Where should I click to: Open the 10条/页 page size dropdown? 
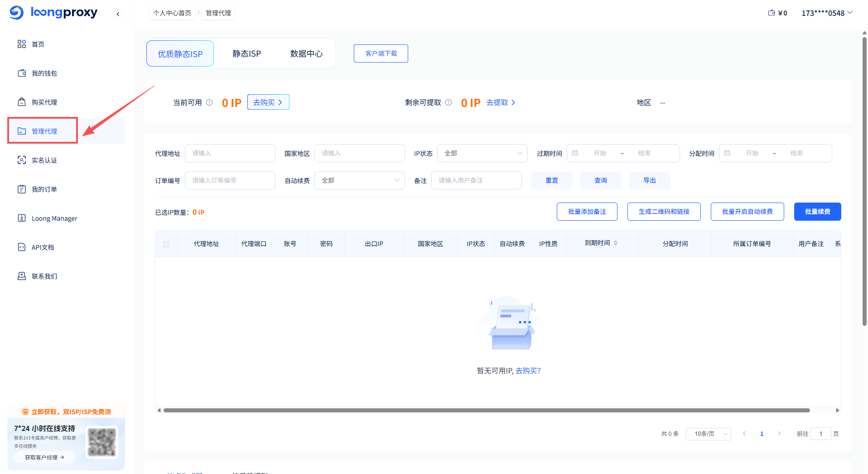pos(708,434)
